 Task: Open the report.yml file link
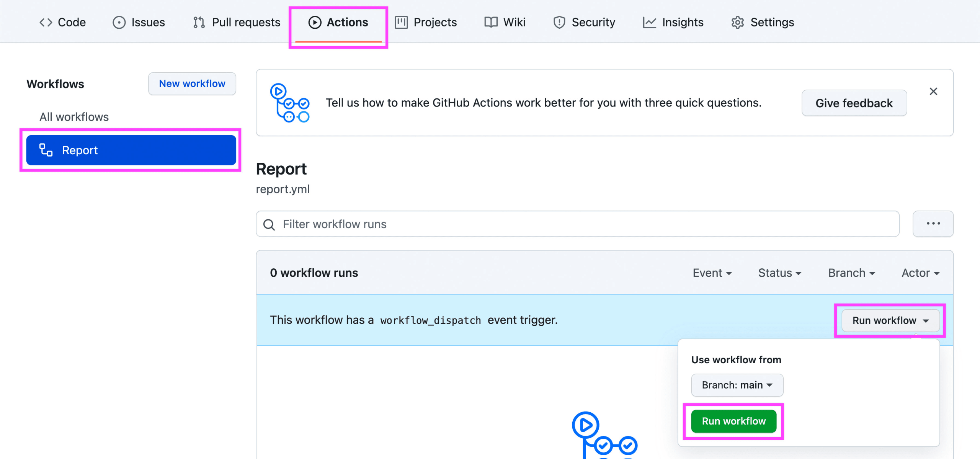(x=283, y=189)
